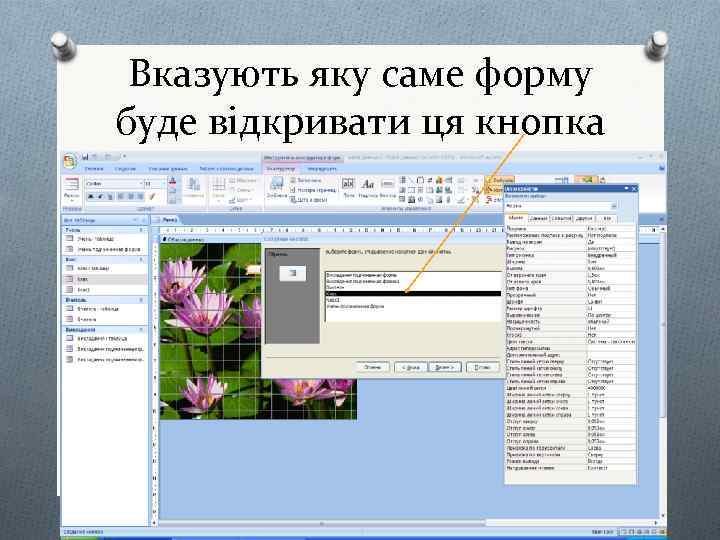Open the Работа с базами данных tab
This screenshot has width=720, height=540.
(x=226, y=169)
